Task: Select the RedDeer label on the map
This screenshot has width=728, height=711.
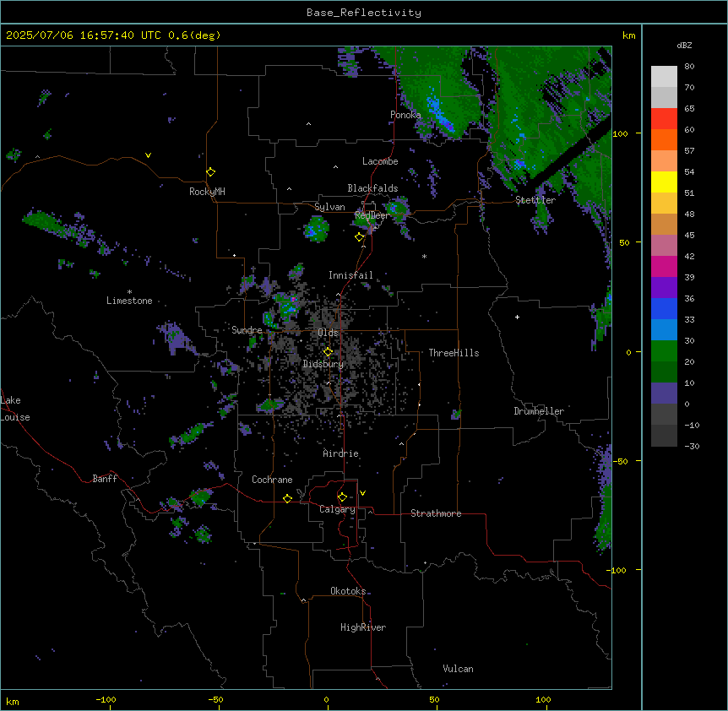Action: (x=372, y=215)
